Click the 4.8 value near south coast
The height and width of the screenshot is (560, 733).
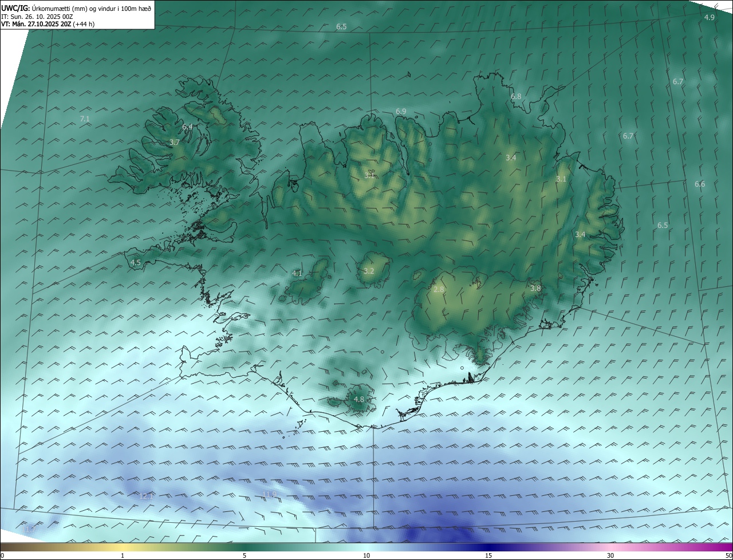point(359,399)
